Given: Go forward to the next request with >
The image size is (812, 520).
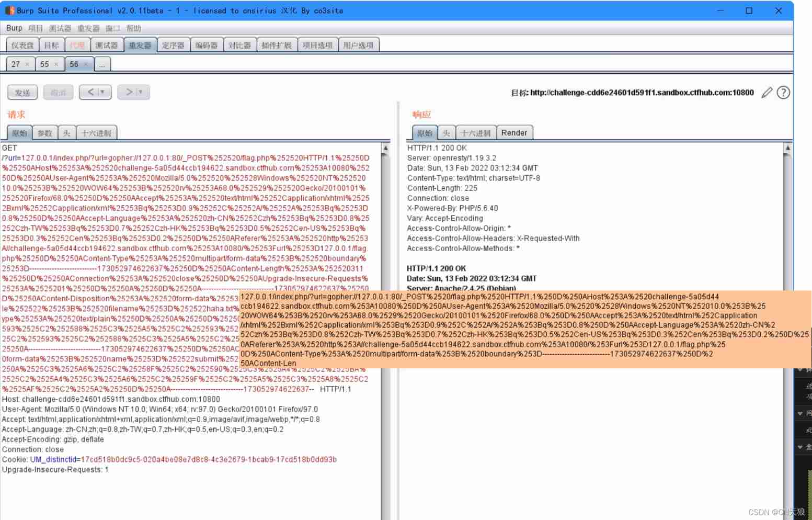Looking at the screenshot, I should click(129, 92).
